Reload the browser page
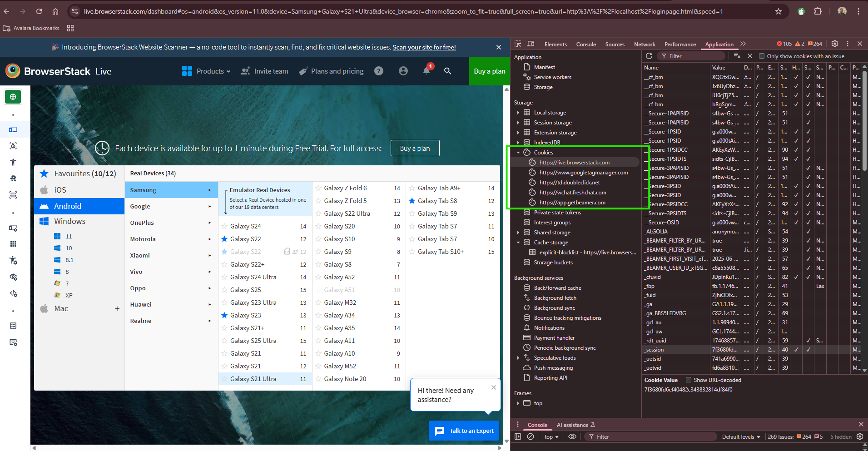Image resolution: width=868 pixels, height=451 pixels. pos(39,11)
